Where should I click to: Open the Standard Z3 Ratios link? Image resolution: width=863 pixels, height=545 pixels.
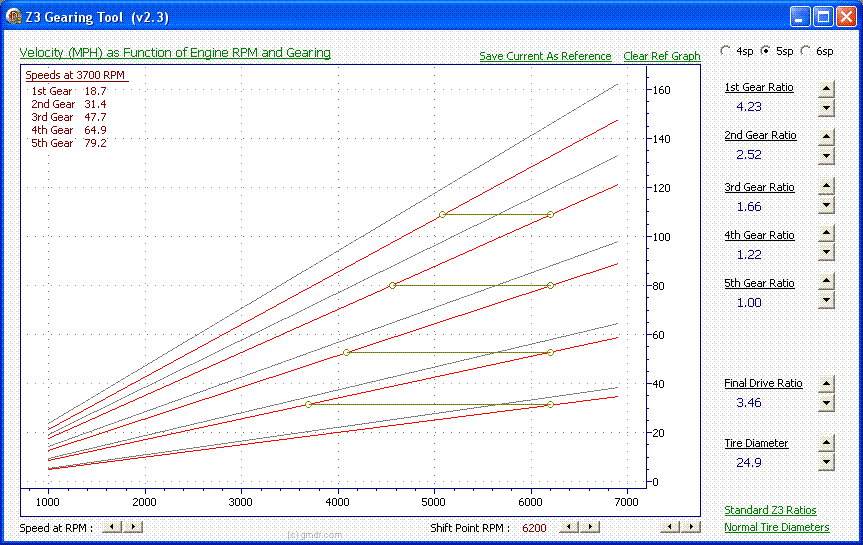click(769, 511)
